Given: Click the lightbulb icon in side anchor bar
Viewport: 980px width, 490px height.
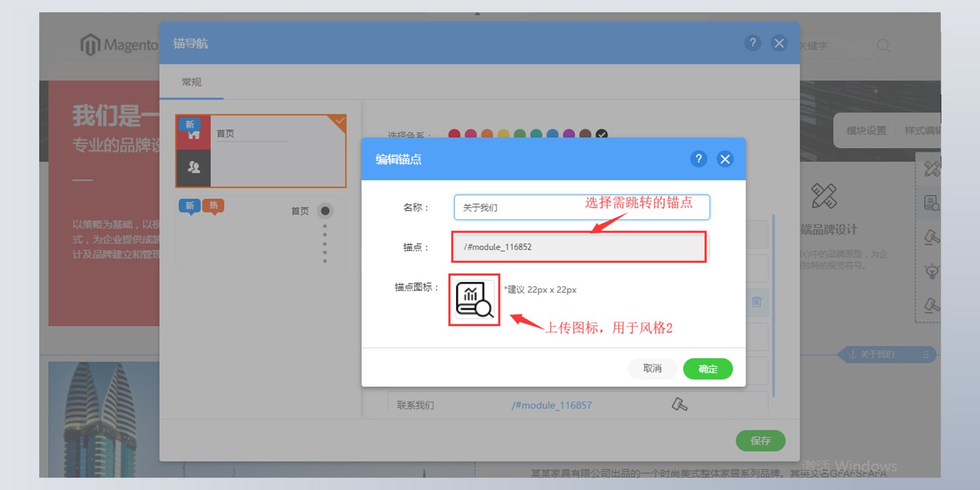Looking at the screenshot, I should point(932,271).
